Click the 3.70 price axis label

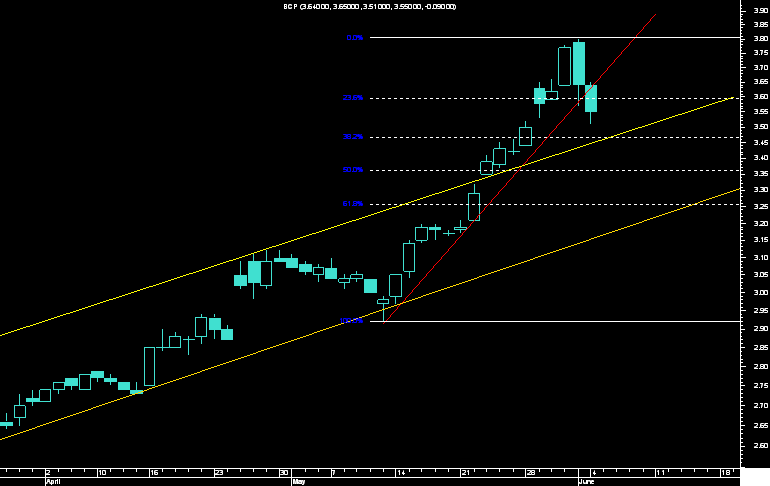(x=761, y=68)
